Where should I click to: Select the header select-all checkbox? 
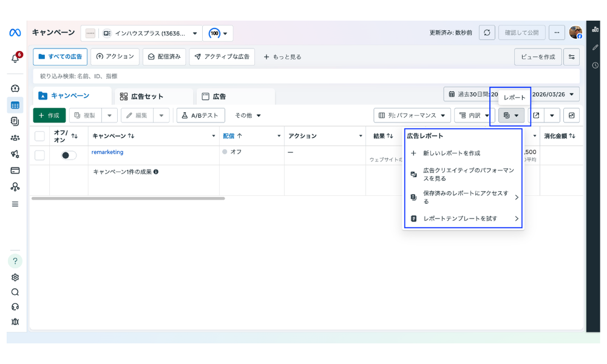39,136
